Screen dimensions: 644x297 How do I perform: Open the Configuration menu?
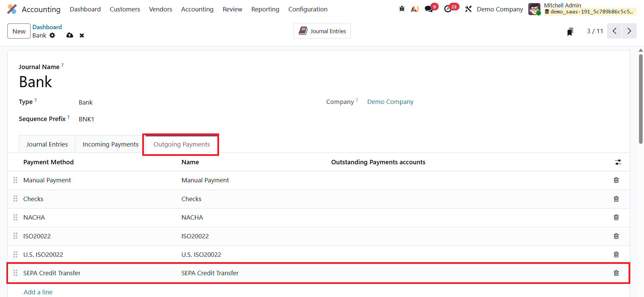point(308,9)
